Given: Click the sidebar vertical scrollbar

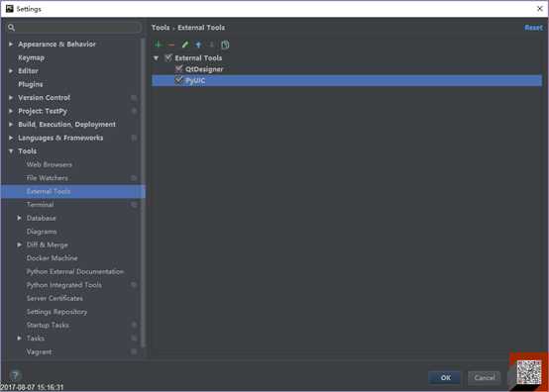Looking at the screenshot, I should click(143, 192).
